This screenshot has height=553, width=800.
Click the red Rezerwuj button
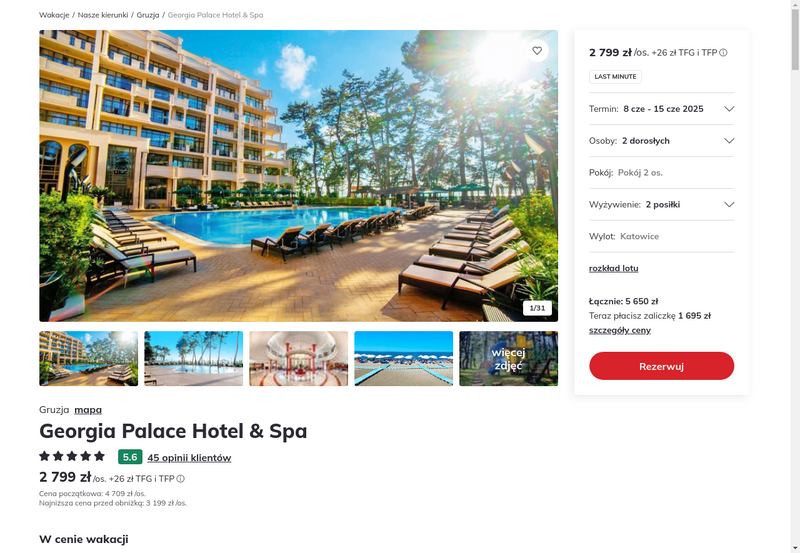[x=661, y=366]
